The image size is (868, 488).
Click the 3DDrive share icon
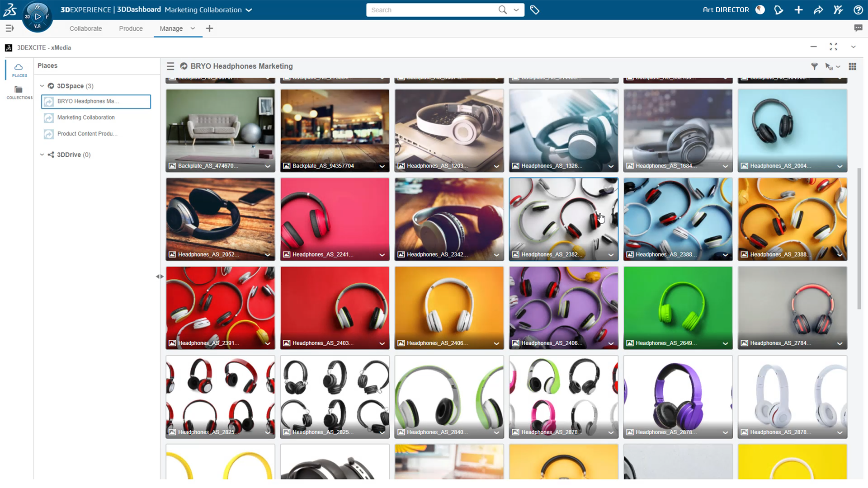51,155
